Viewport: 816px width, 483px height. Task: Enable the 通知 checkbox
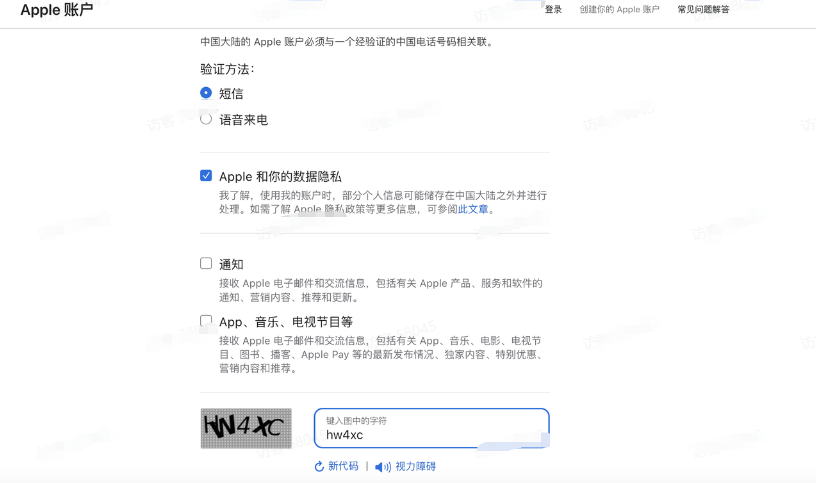pos(206,263)
